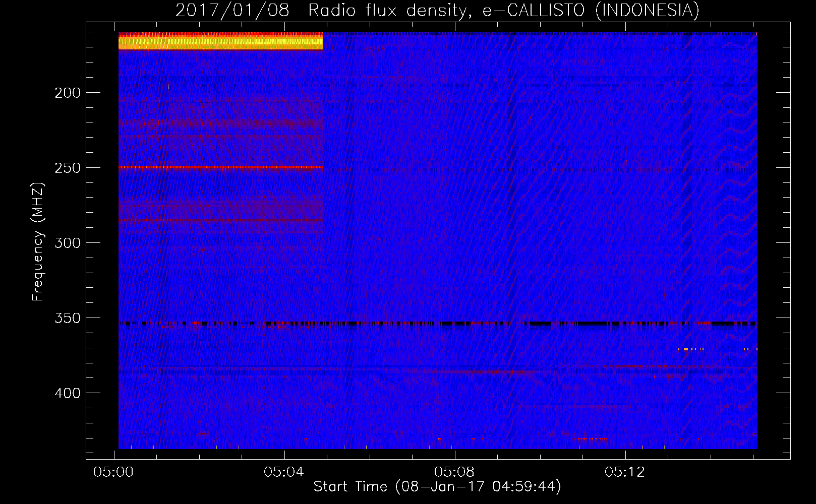This screenshot has width=816, height=504.
Task: Click the 'Frequency (MHZ)' axis label
Action: 38,242
